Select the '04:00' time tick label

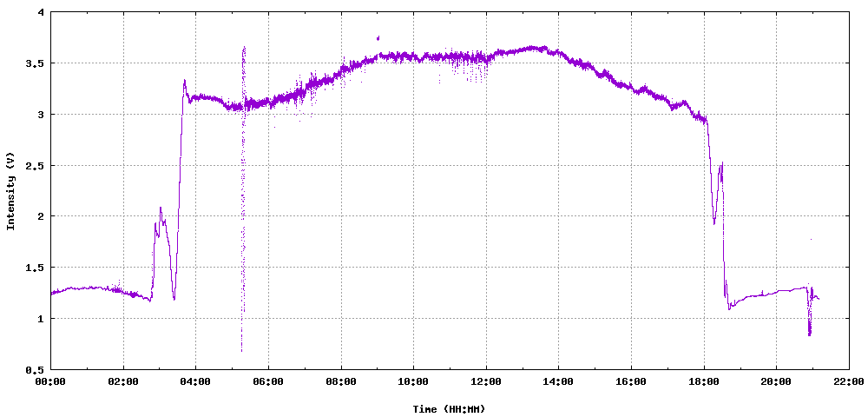coord(195,381)
